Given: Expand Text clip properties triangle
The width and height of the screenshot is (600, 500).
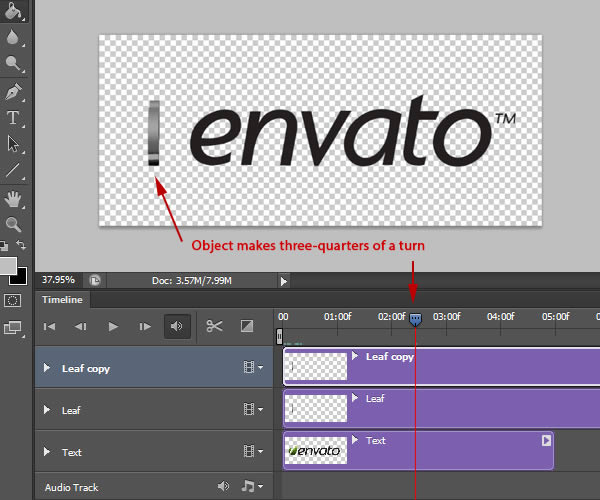Looking at the screenshot, I should [x=355, y=440].
